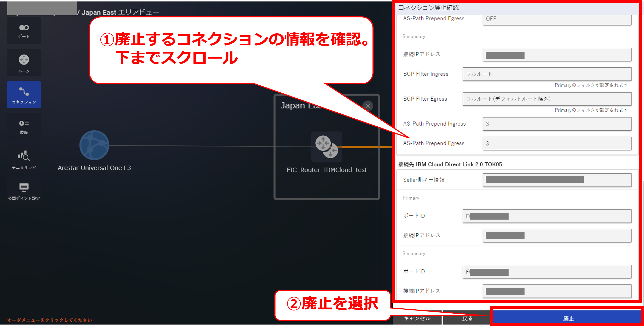
Task: Click the キャンセル button
Action: pyautogui.click(x=417, y=318)
